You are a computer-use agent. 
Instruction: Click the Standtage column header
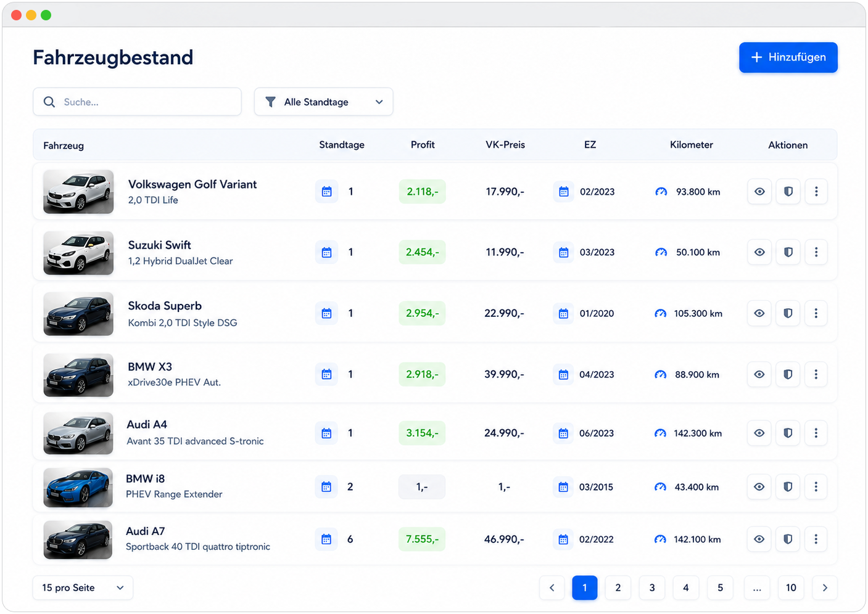tap(342, 145)
